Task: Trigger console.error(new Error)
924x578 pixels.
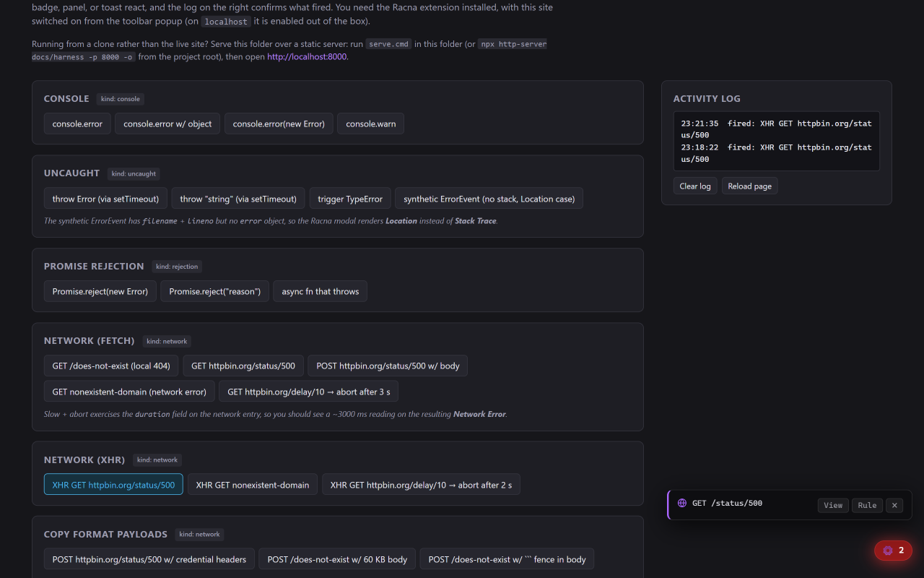Action: (279, 124)
